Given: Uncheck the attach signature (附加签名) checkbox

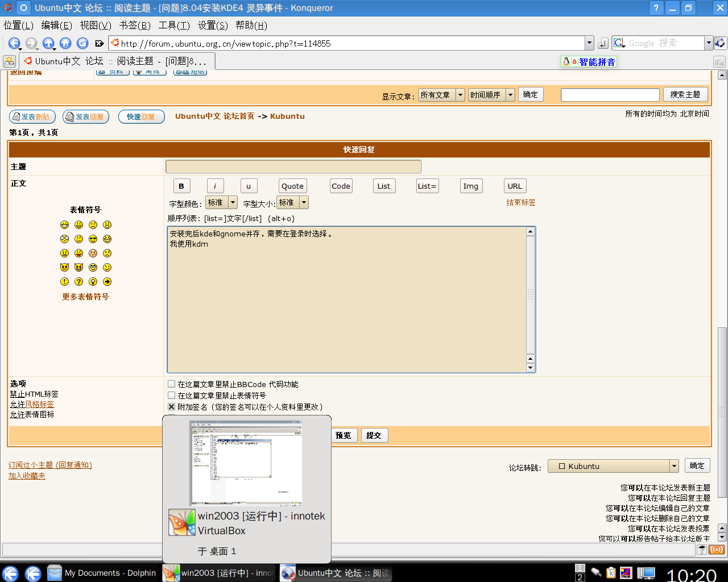Looking at the screenshot, I should coord(171,407).
